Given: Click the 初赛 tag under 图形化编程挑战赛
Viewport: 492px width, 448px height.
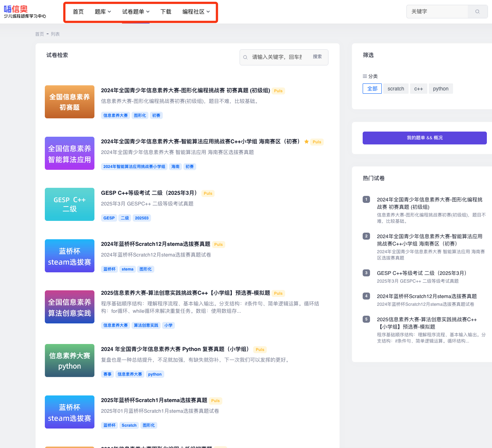Looking at the screenshot, I should point(156,115).
